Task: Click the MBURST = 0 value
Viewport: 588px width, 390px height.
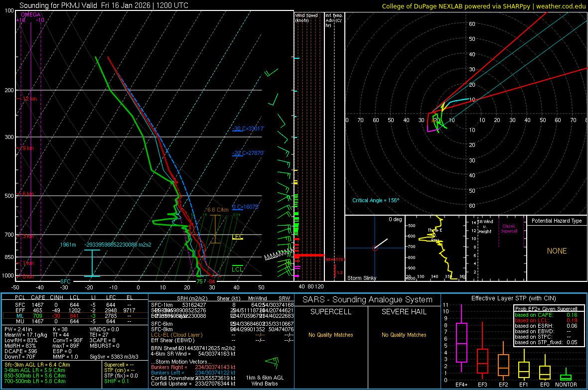Action: tap(104, 346)
